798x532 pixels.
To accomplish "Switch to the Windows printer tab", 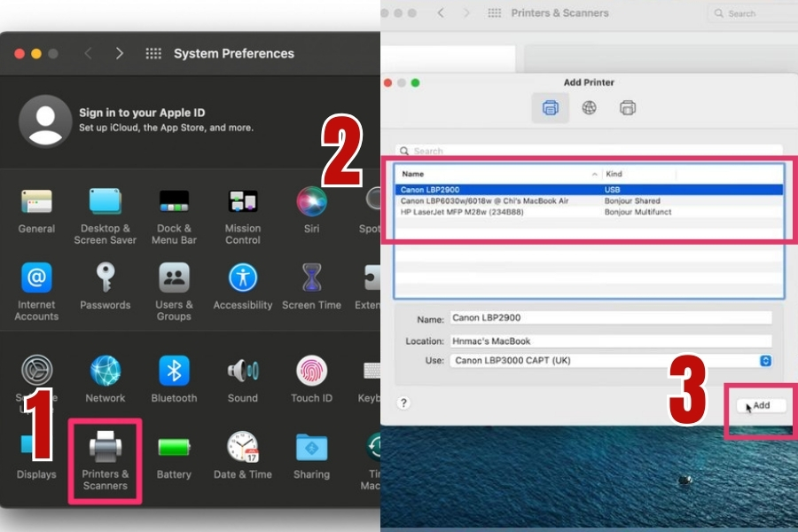I will pos(628,108).
